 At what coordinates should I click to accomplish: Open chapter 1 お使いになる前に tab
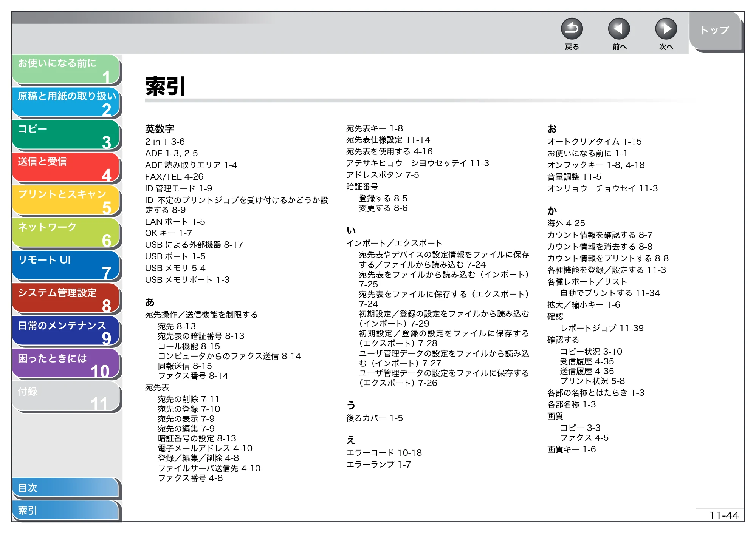click(66, 69)
